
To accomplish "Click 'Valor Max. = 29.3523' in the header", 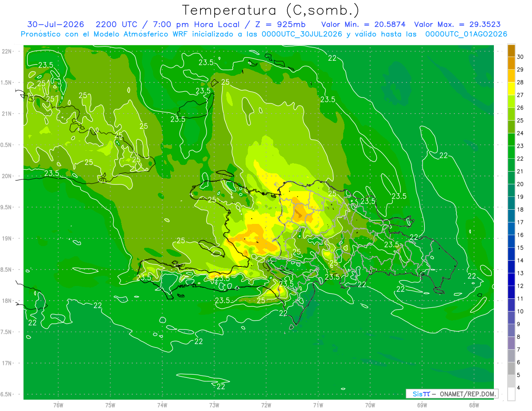I will coord(457,24).
